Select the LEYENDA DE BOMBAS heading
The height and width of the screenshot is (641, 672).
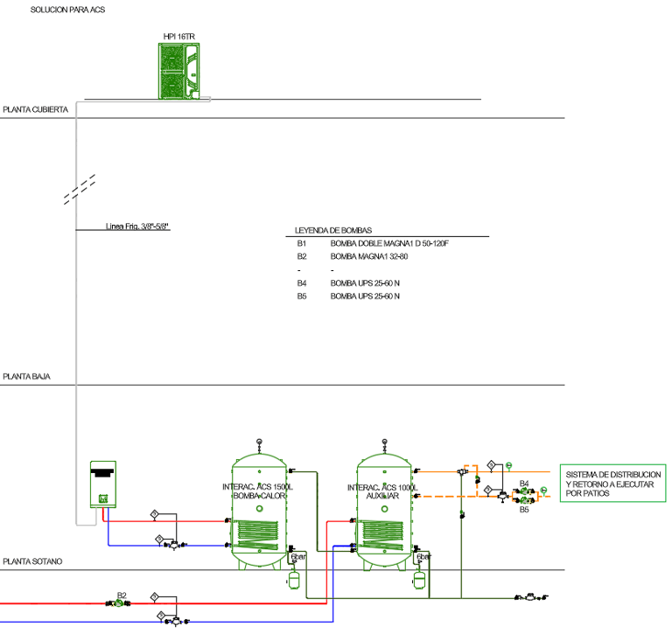tap(333, 230)
